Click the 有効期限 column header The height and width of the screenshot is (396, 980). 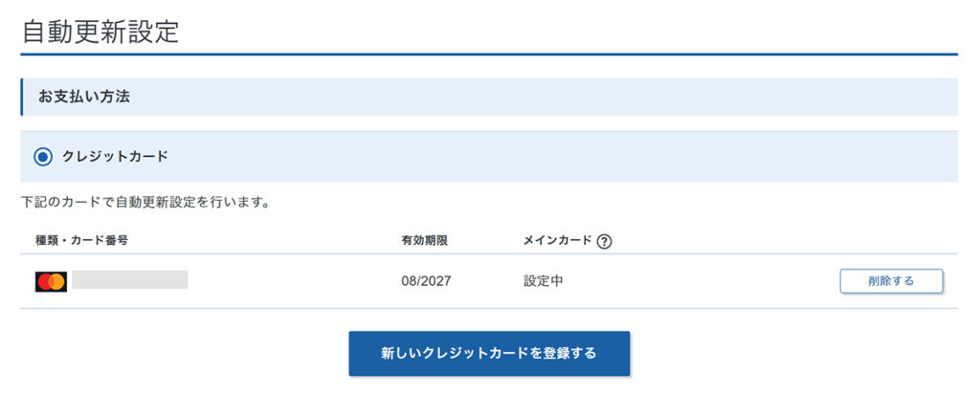point(424,240)
